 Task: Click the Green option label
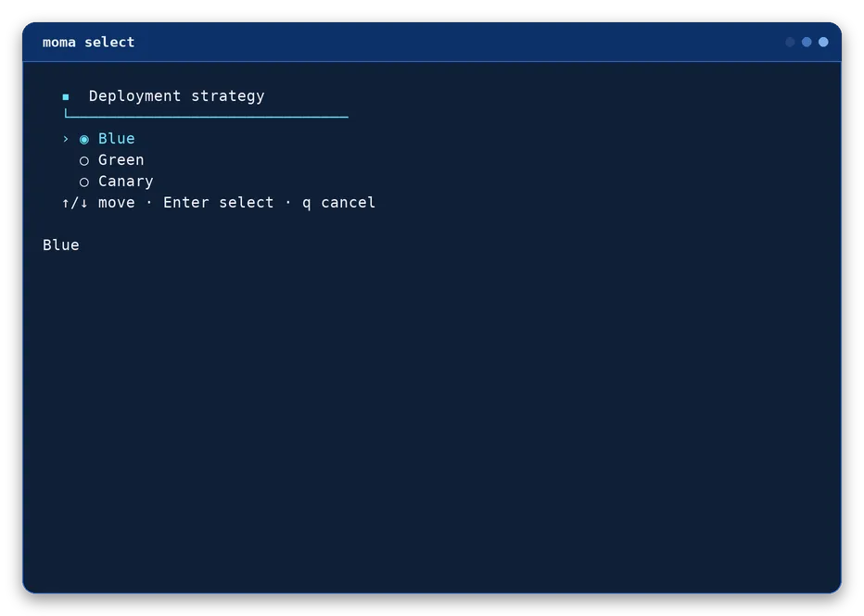tap(121, 160)
